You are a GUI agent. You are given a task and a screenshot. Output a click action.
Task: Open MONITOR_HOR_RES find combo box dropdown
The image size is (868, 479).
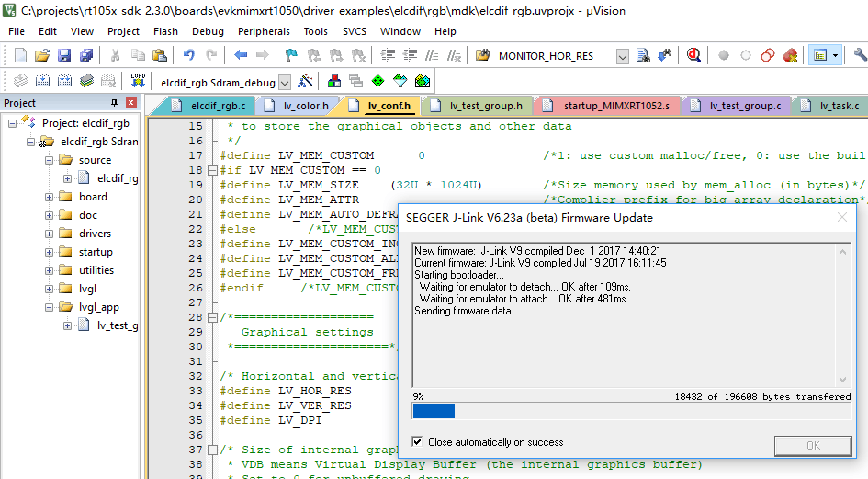point(622,57)
